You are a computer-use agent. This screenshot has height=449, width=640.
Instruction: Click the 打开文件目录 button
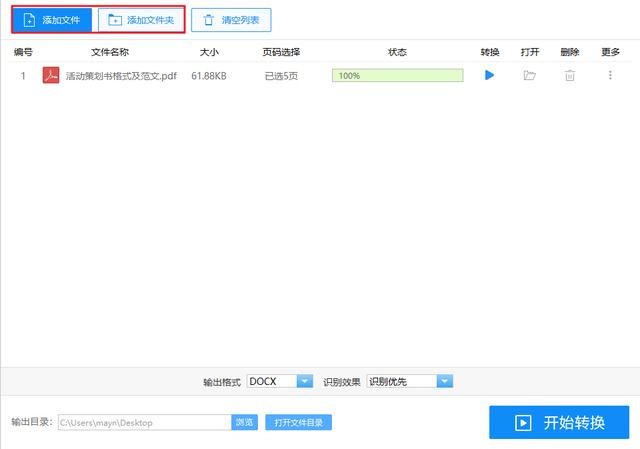pos(298,422)
